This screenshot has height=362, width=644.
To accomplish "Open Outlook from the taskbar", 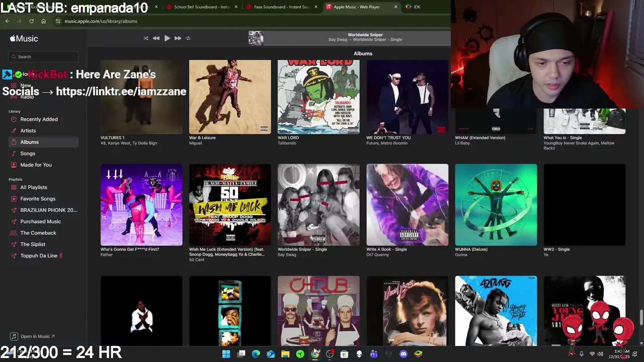I will click(271, 354).
